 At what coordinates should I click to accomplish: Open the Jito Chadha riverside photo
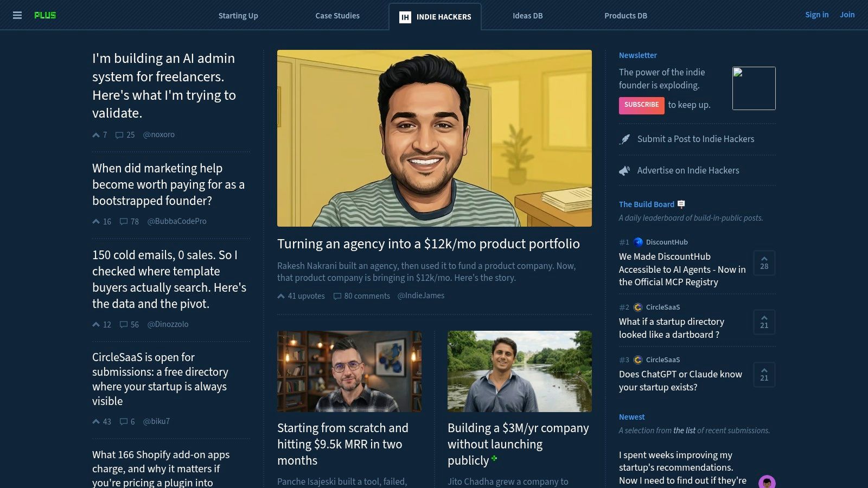520,371
